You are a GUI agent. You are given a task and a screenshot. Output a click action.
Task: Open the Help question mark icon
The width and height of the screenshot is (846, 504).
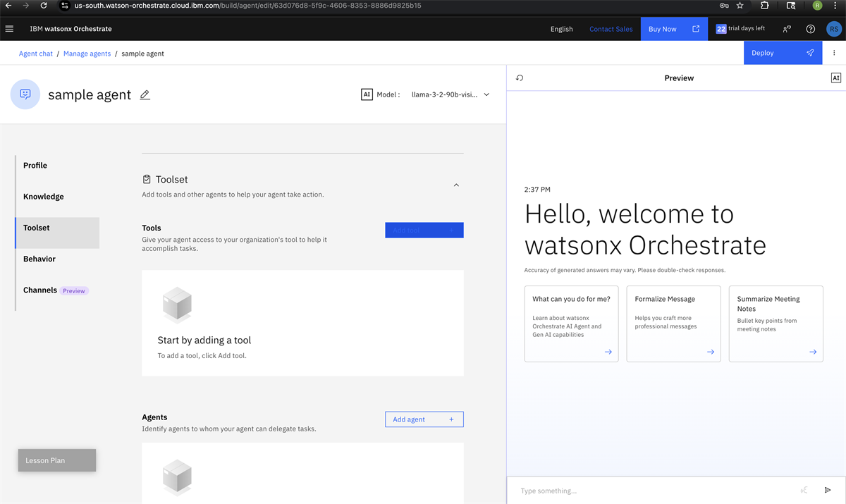[811, 29]
